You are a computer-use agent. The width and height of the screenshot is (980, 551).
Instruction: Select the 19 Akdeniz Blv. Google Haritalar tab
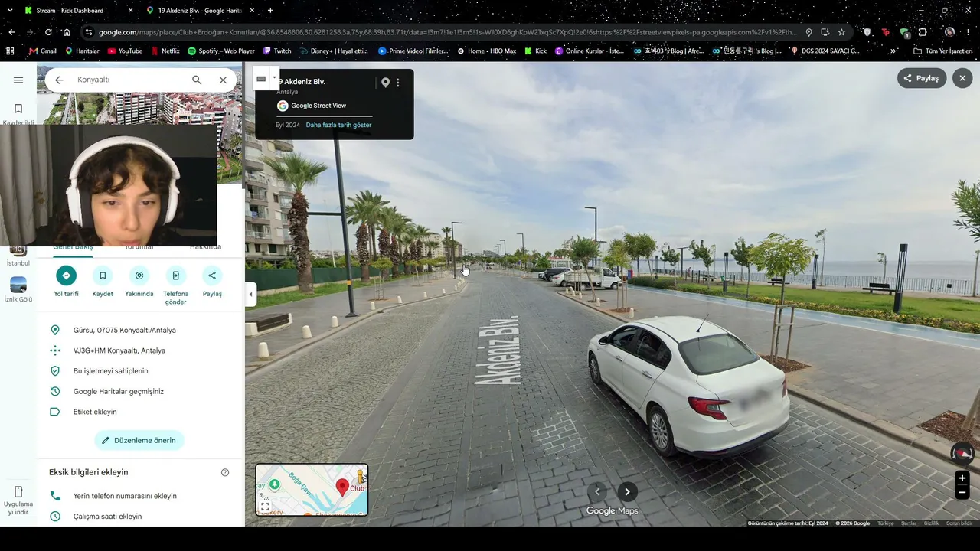pyautogui.click(x=201, y=11)
